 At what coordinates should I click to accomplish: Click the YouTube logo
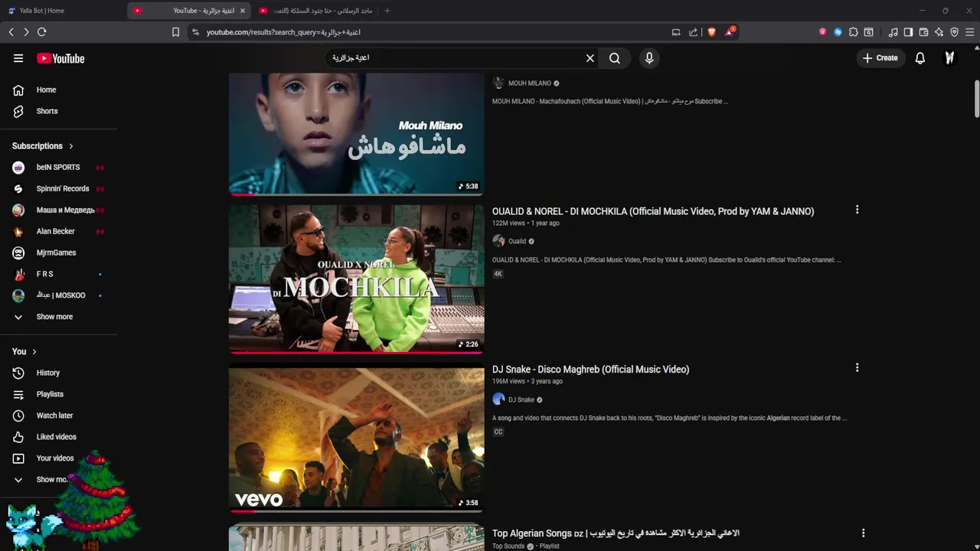(x=60, y=58)
